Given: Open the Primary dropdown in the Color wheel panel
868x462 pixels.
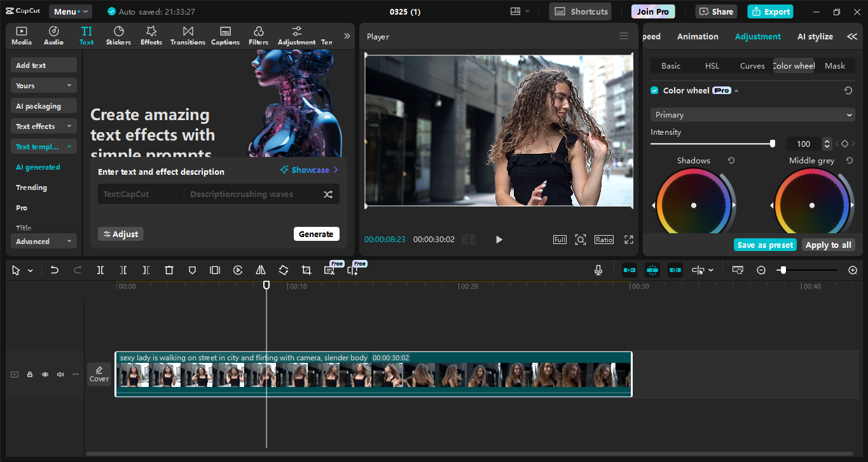Looking at the screenshot, I should (752, 114).
